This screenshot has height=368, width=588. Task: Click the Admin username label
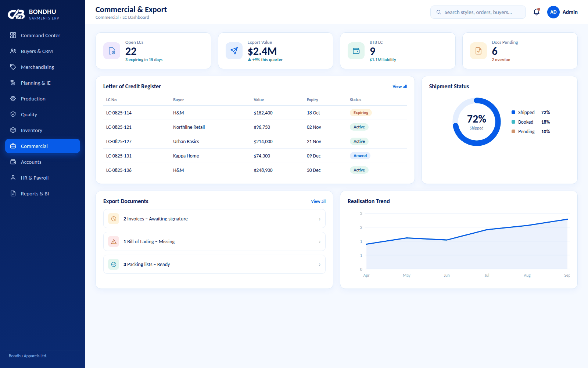[570, 12]
